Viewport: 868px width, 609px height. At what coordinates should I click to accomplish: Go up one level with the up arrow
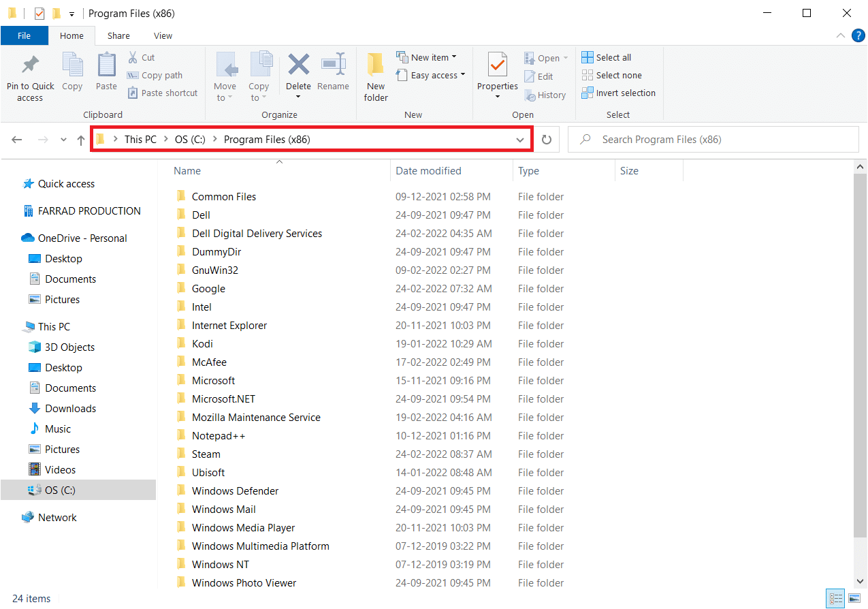click(81, 140)
